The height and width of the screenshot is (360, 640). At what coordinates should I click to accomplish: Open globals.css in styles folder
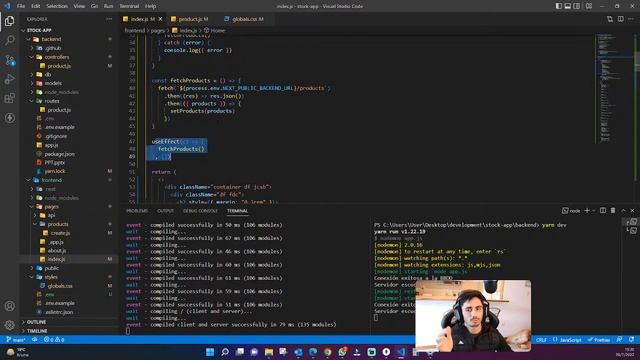coord(60,286)
